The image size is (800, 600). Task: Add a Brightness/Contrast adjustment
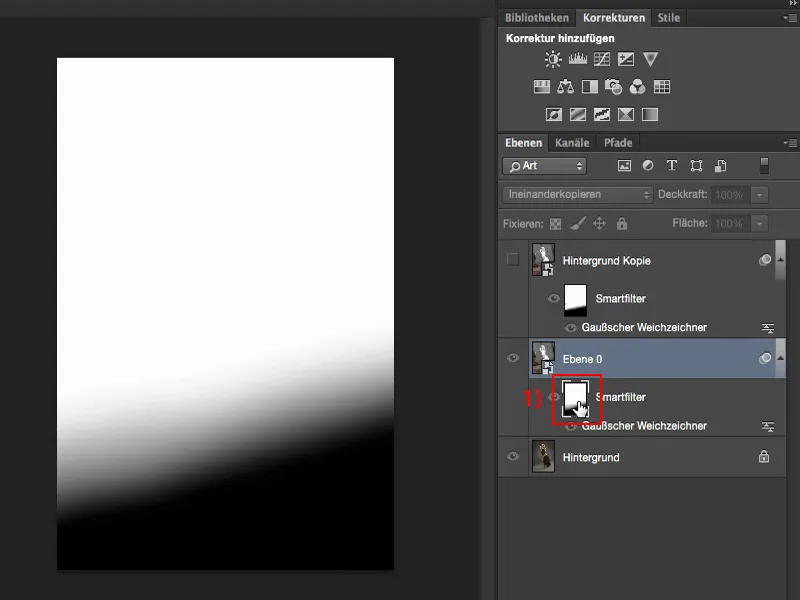click(x=553, y=59)
